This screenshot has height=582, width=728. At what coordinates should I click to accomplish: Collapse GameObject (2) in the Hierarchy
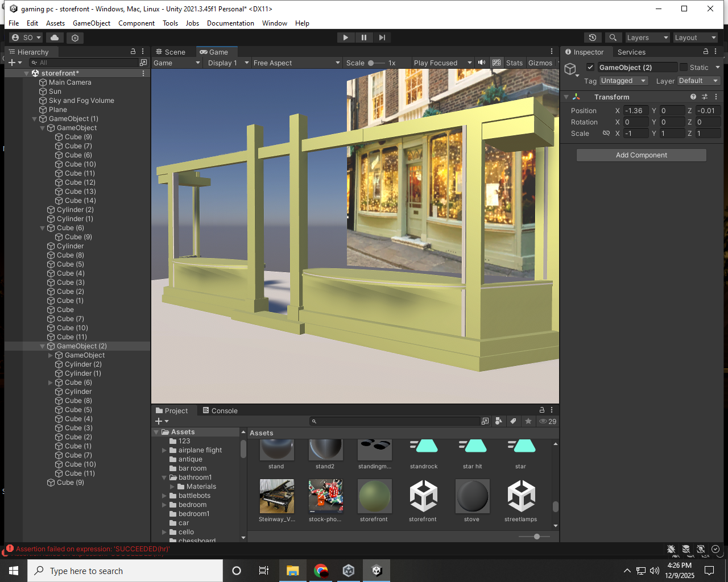coord(43,346)
